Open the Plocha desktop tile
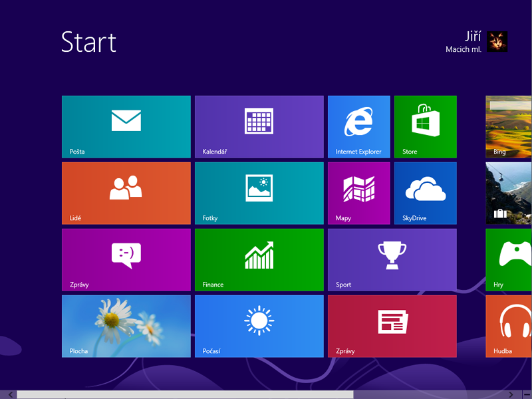Viewport: 532px width, 399px height. [126, 326]
